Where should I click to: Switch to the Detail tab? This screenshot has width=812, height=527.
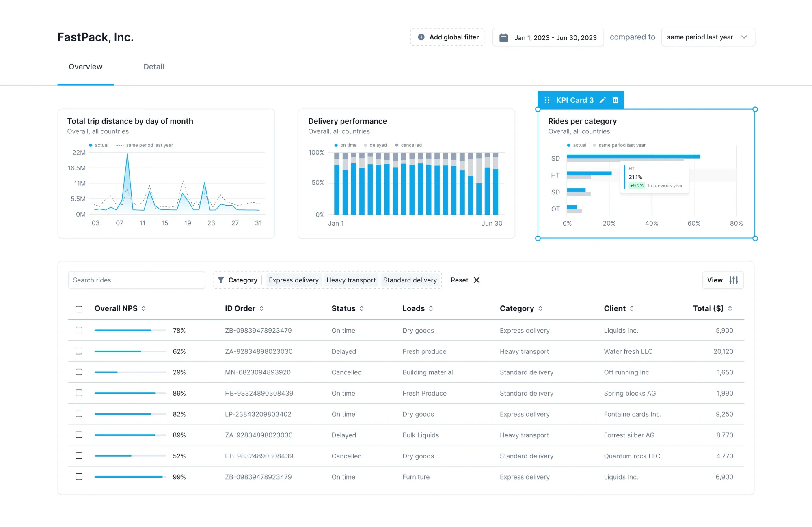tap(153, 67)
